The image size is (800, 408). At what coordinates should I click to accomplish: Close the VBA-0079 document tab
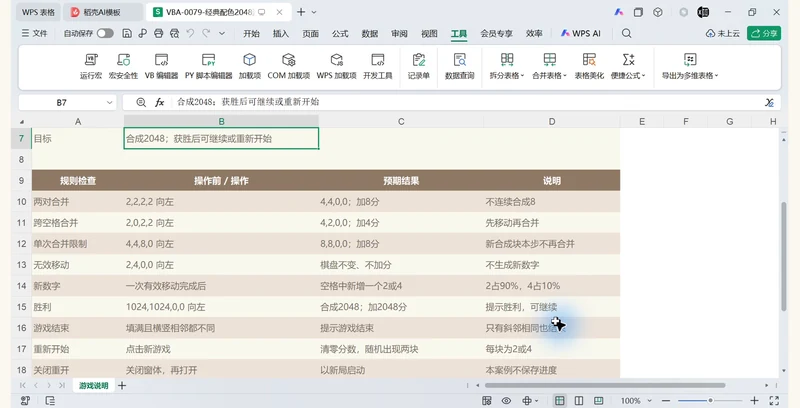279,12
